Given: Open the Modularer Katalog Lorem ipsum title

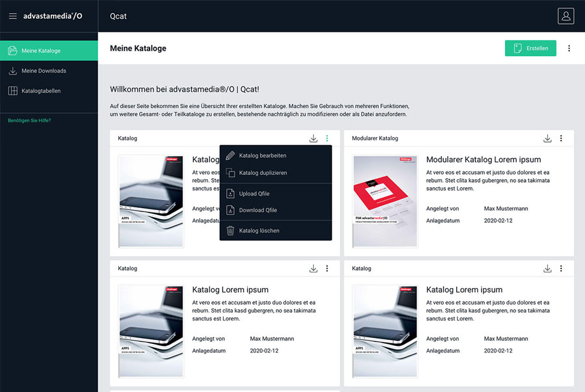Looking at the screenshot, I should (x=483, y=160).
